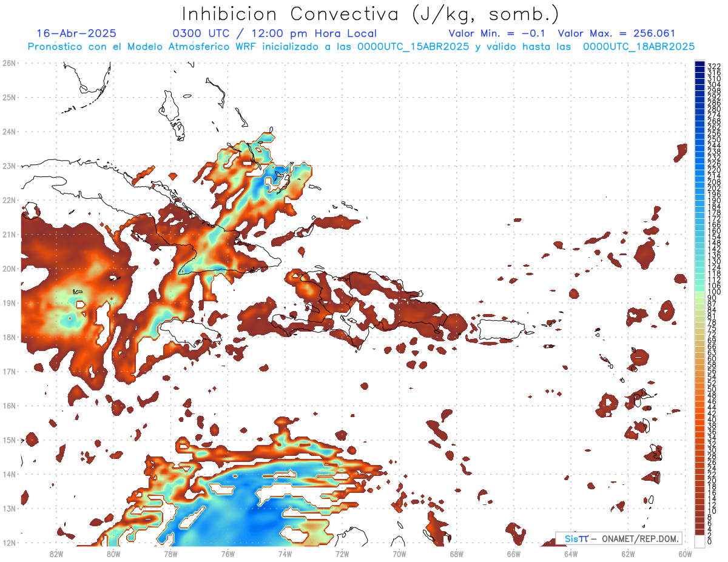Click the 76W longitude label
Viewport: 728px width, 562px height.
tap(228, 554)
